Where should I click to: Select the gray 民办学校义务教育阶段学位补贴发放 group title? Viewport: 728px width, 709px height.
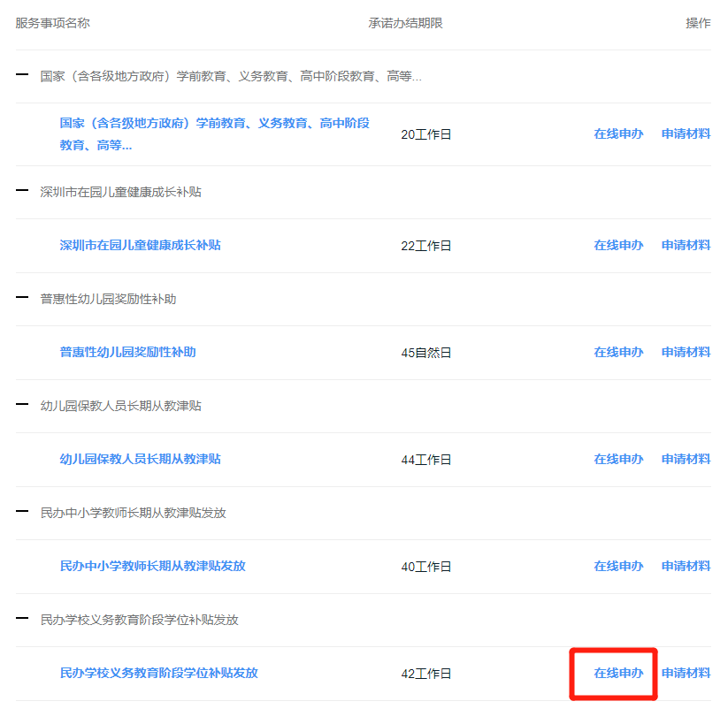(139, 620)
